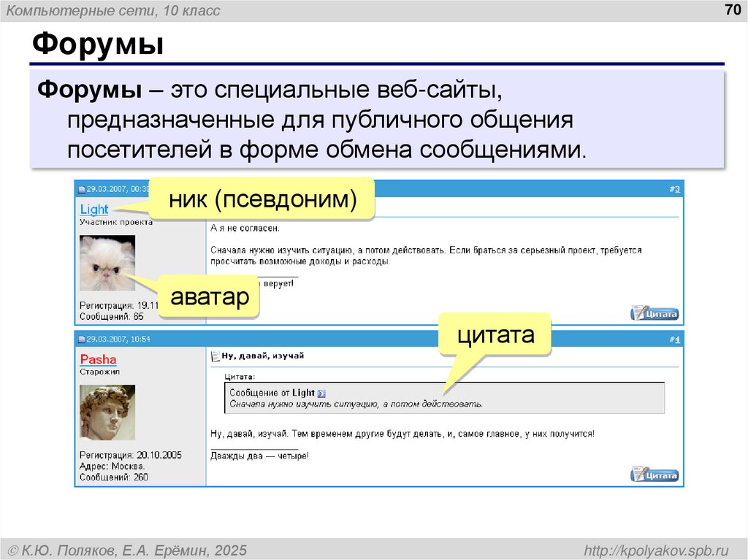Click the Цитата quote icon in Light's post
Image resolution: width=748 pixels, height=560 pixels.
[654, 313]
